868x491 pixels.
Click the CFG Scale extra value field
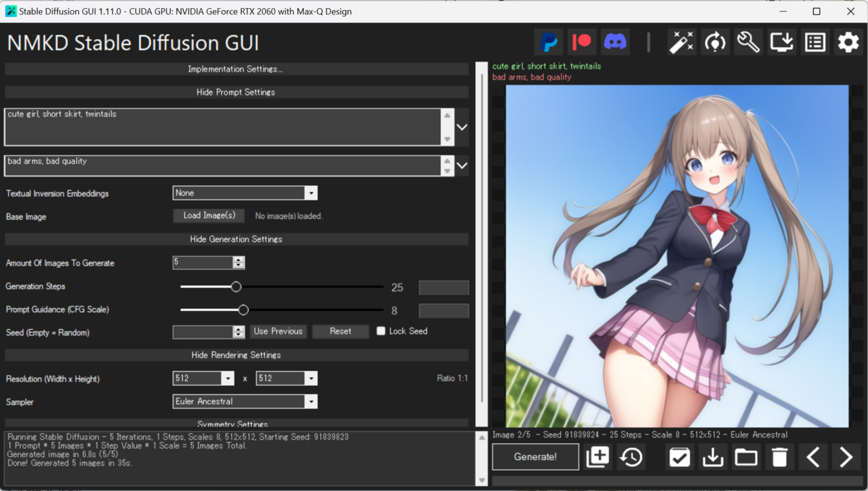[x=443, y=311]
